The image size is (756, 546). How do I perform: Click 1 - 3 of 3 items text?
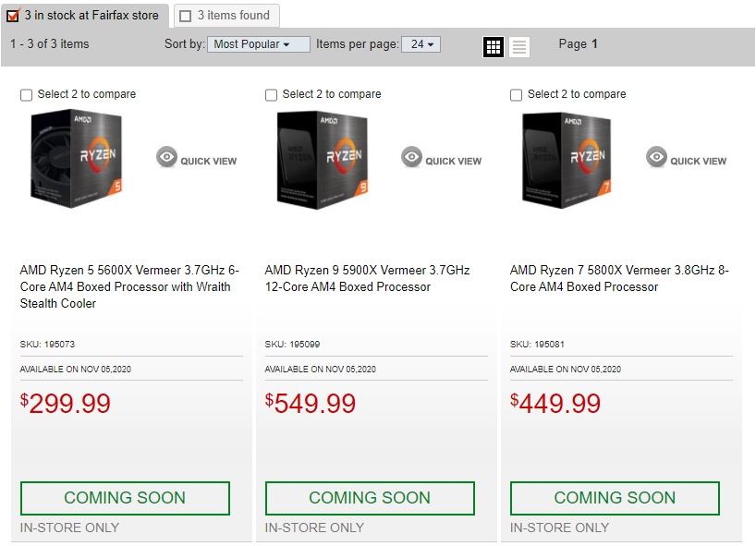click(x=50, y=43)
